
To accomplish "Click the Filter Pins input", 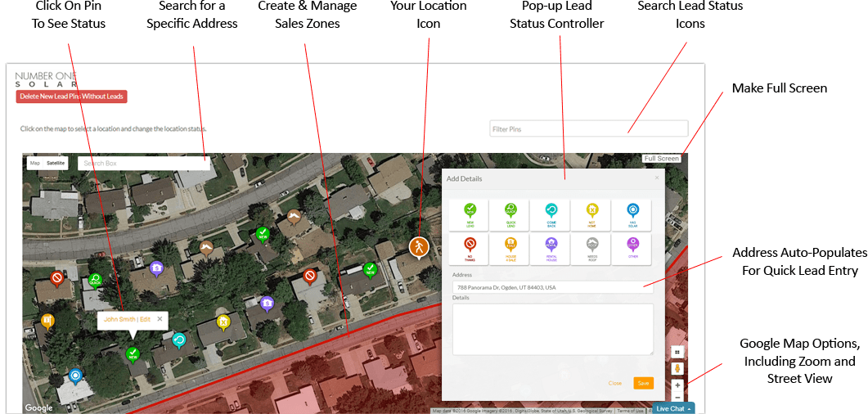I will pos(588,128).
